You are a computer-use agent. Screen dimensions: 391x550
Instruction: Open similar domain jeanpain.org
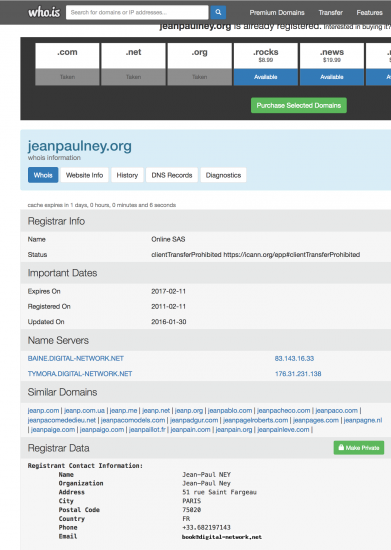pyautogui.click(x=234, y=429)
